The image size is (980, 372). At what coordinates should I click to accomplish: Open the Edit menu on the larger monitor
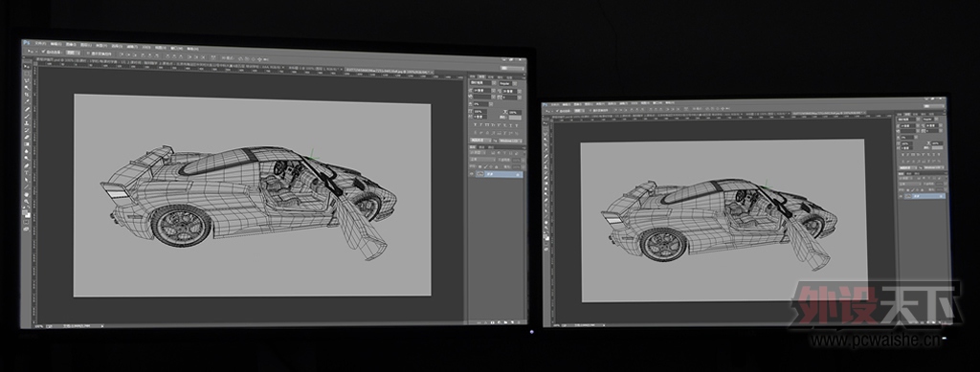[56, 44]
